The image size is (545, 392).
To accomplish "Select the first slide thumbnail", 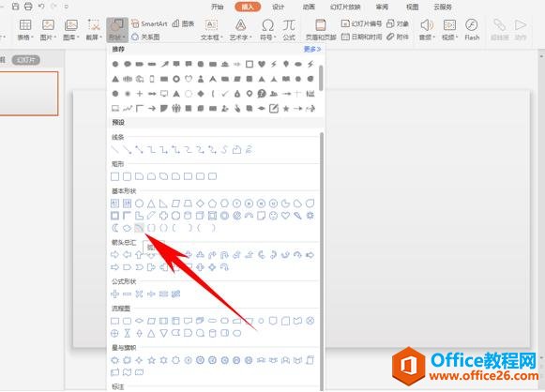I will coord(28,94).
